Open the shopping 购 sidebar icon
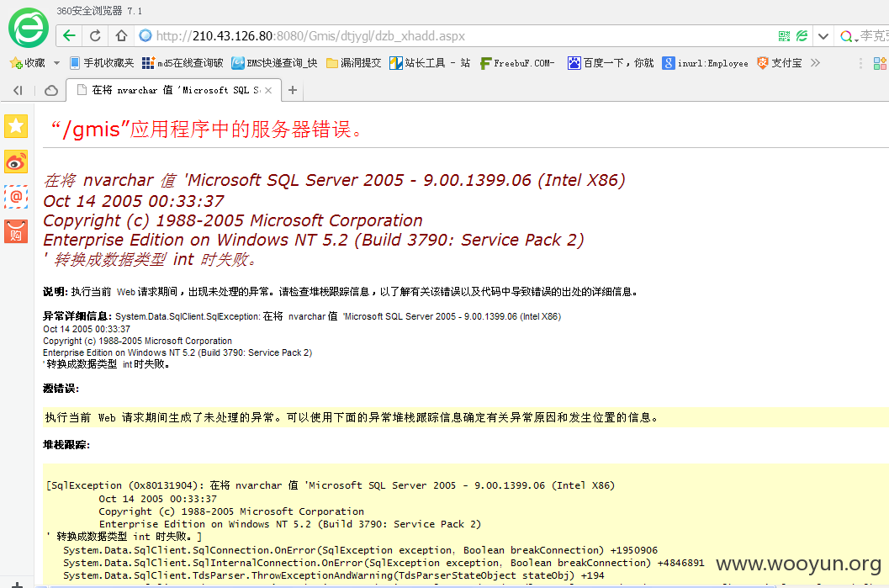Screen dimensions: 889x588 coord(16,232)
